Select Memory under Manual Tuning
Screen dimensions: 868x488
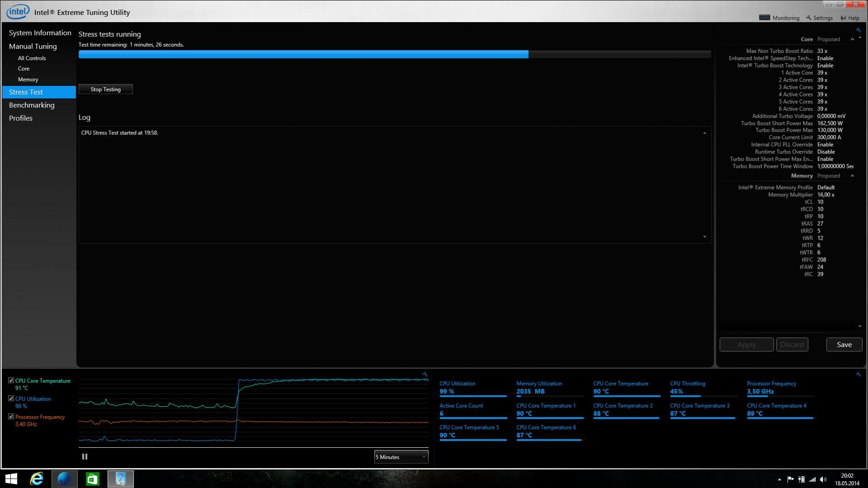[28, 80]
